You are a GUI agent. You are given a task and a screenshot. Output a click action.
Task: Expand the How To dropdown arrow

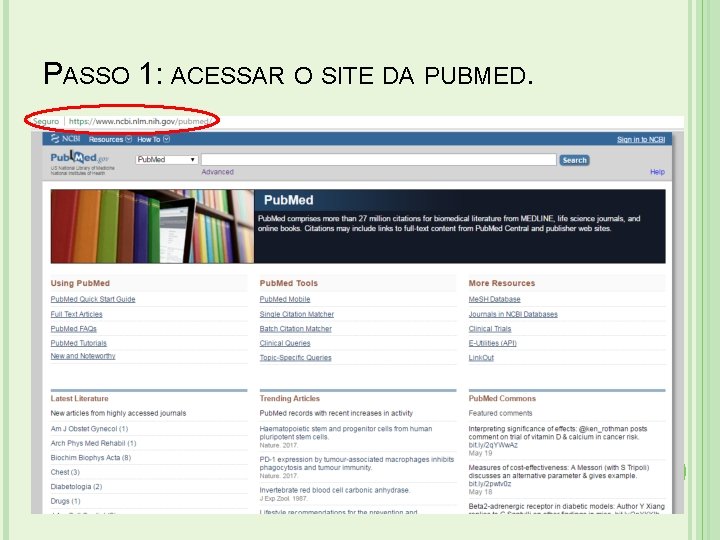(166, 139)
